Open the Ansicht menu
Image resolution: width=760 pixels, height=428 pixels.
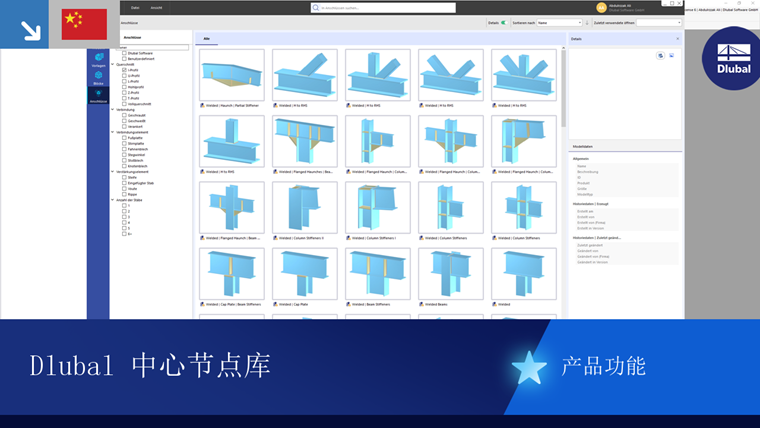[156, 8]
